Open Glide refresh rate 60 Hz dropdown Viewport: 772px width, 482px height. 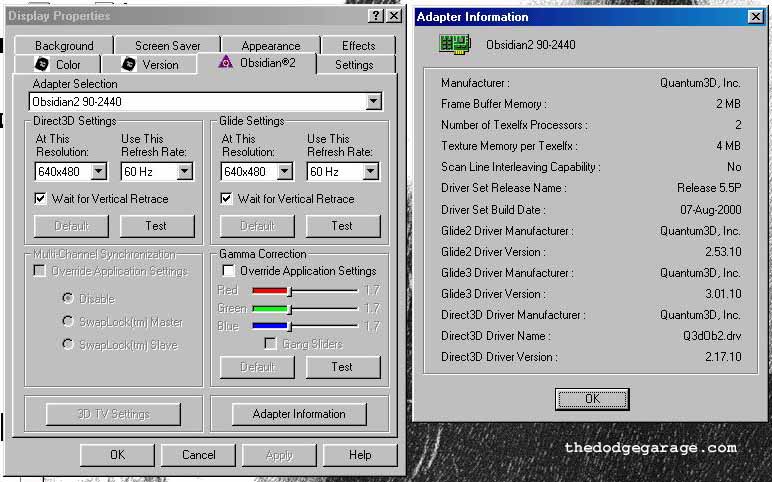click(371, 171)
